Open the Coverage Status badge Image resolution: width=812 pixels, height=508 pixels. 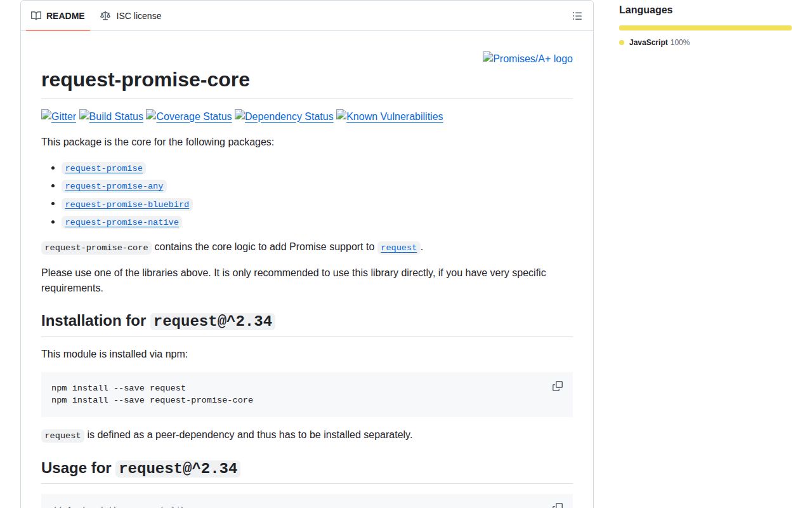click(x=189, y=116)
